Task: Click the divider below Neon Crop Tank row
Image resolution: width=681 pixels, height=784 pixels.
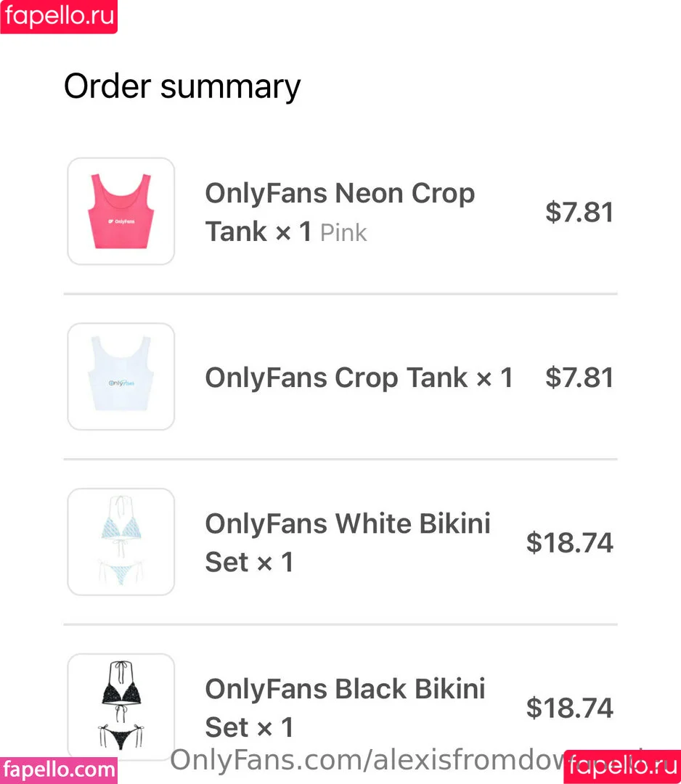Action: pos(340,294)
